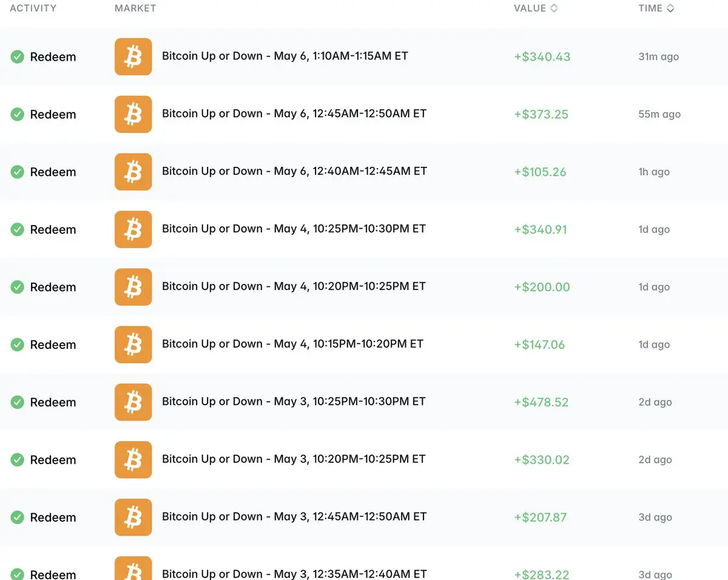Click the Bitcoin icon for May 3, 10:25PM-10:30PM market
This screenshot has height=580, width=728.
[133, 402]
